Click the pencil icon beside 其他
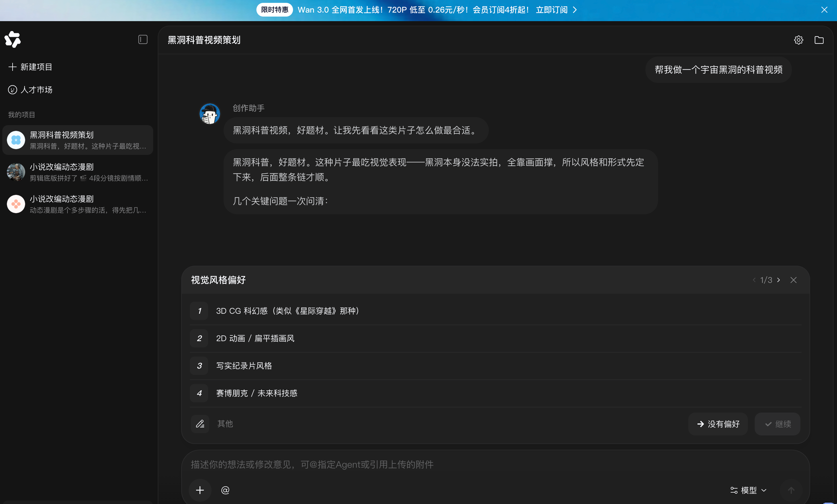 point(200,424)
